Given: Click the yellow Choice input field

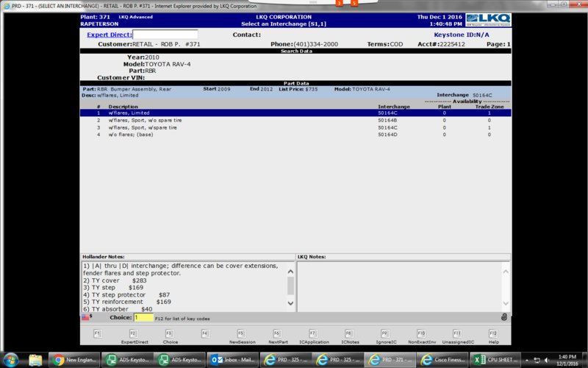Looking at the screenshot, I should [143, 318].
